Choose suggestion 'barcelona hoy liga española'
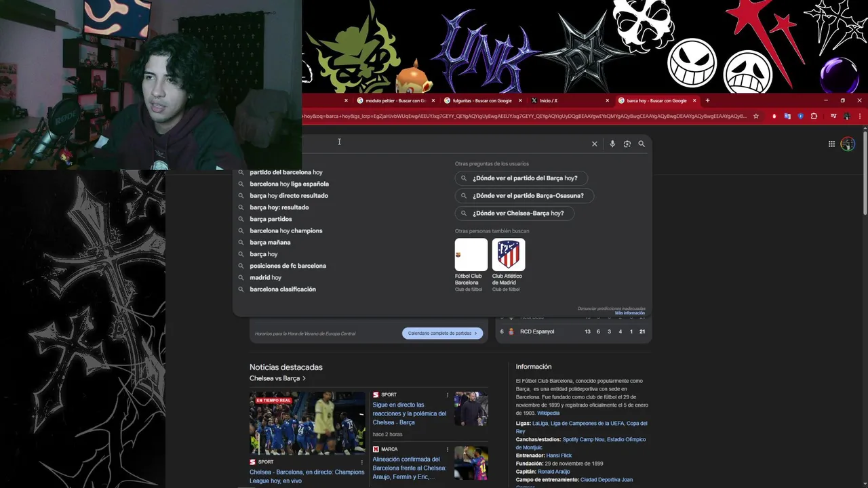868x488 pixels. point(289,184)
